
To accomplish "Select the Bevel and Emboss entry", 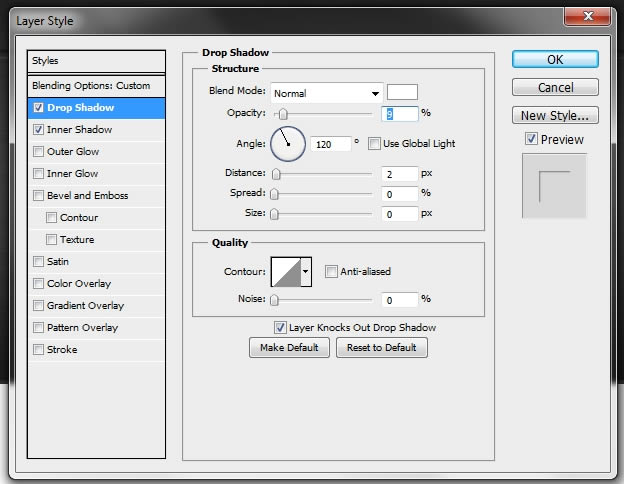I will coord(96,195).
